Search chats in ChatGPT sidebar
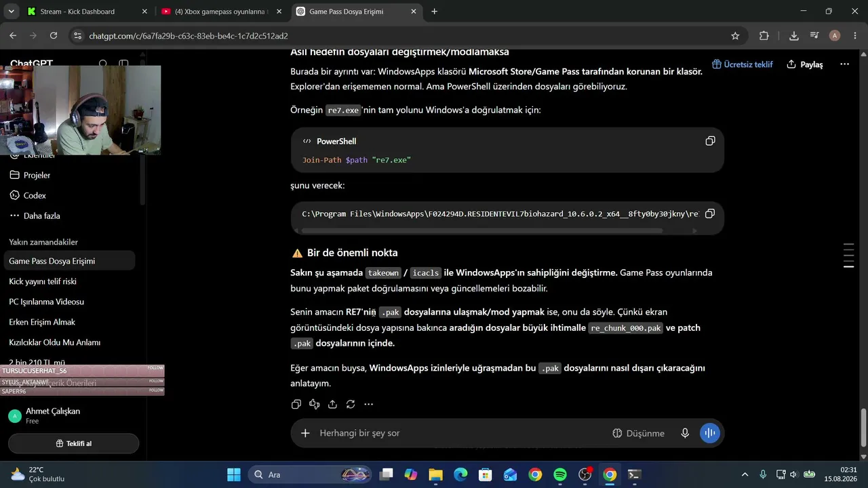This screenshot has height=488, width=868. click(x=103, y=64)
